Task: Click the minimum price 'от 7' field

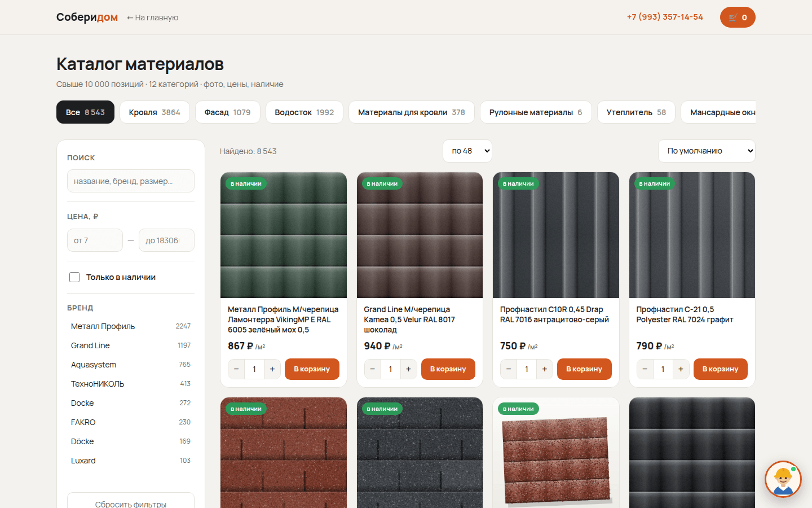Action: tap(95, 240)
